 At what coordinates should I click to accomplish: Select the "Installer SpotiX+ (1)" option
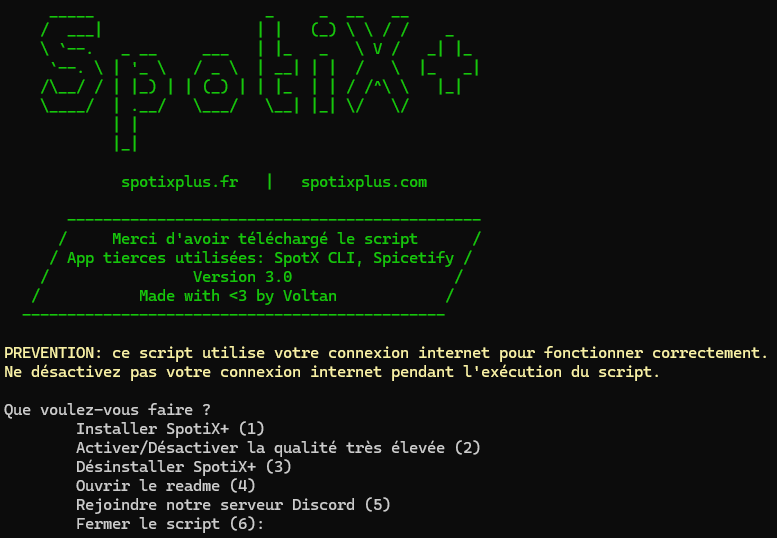170,429
